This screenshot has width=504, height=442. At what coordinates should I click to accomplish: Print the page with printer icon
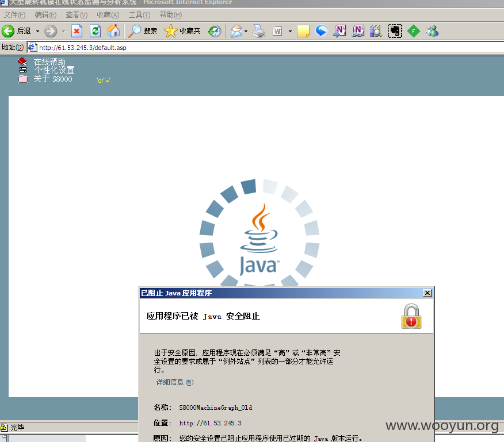(259, 31)
